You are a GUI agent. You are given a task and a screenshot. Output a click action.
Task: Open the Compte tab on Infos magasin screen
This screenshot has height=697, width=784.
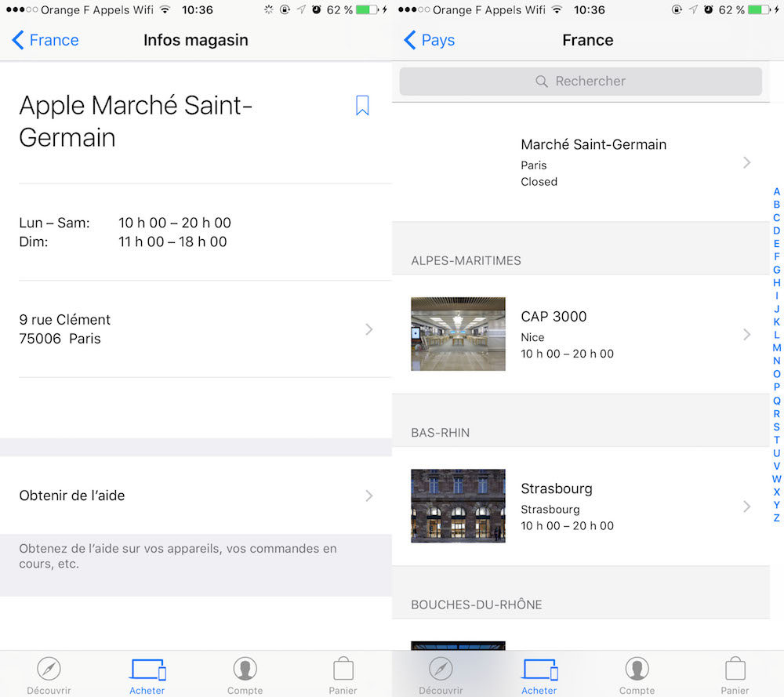pyautogui.click(x=245, y=676)
